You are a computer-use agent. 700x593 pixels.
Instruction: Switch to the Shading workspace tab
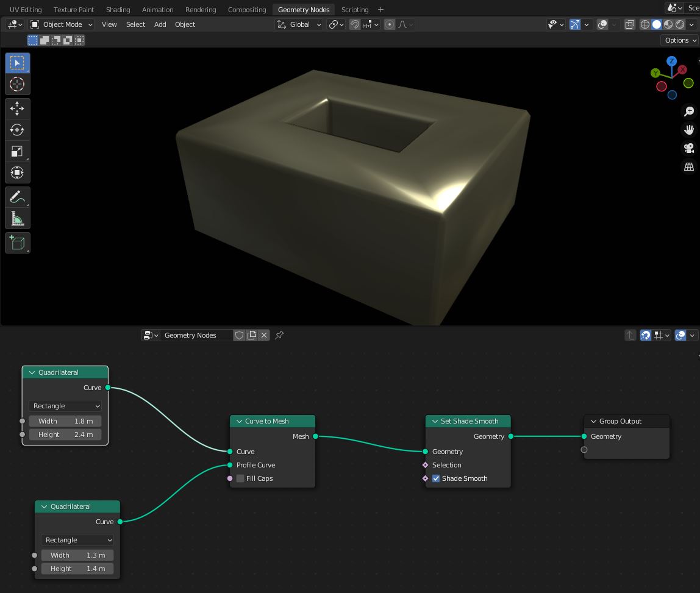coord(118,10)
